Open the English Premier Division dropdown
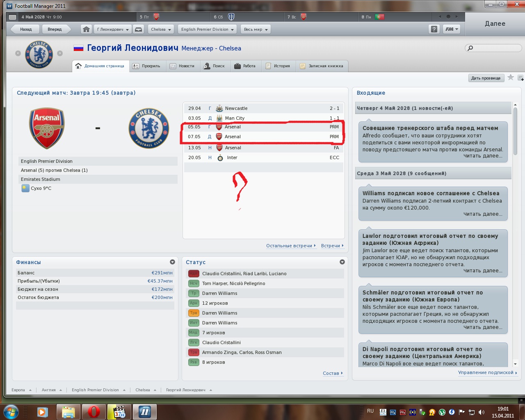 [x=207, y=30]
